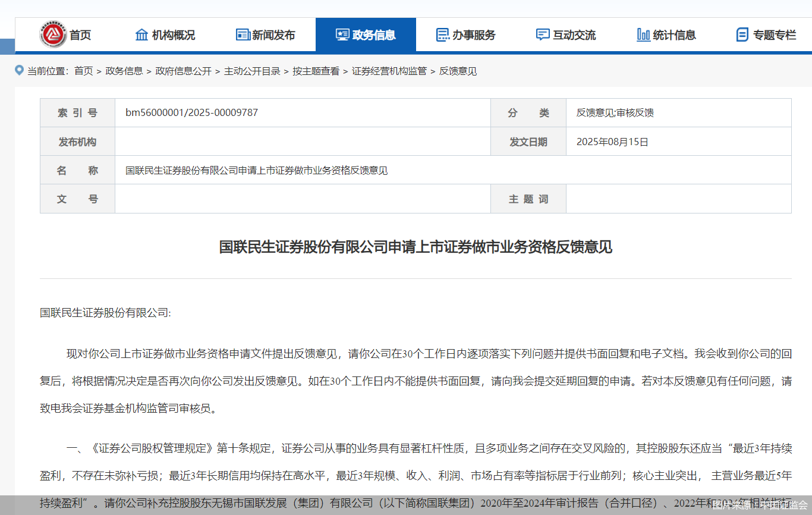The height and width of the screenshot is (515, 812).
Task: Click the CSRC emblem logo
Action: 52,34
